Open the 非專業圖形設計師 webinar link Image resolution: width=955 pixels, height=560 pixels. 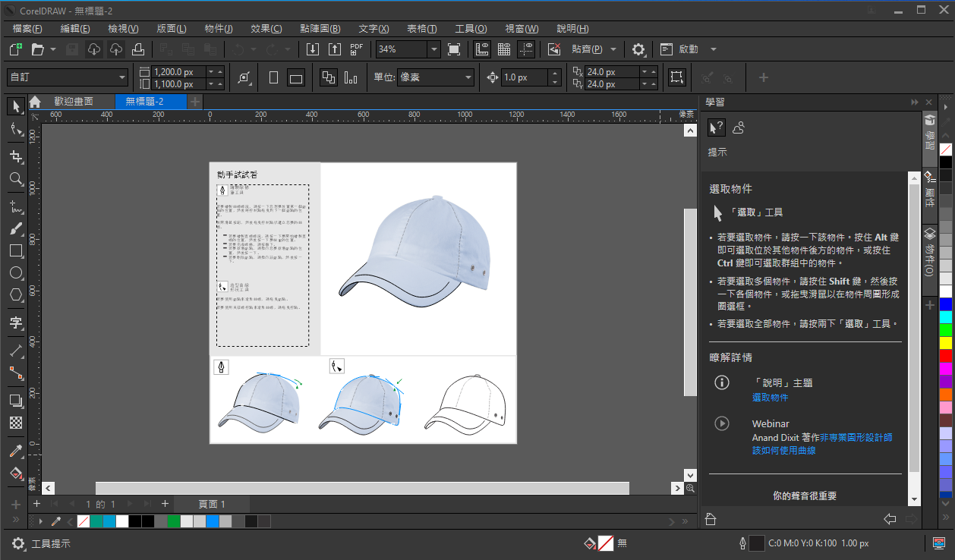click(856, 438)
